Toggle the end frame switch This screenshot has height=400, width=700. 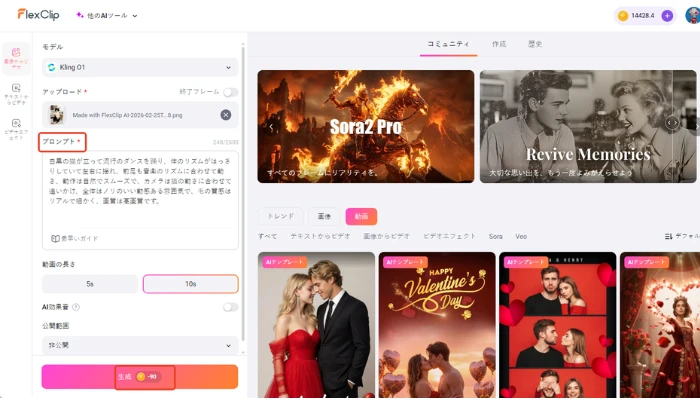(231, 92)
